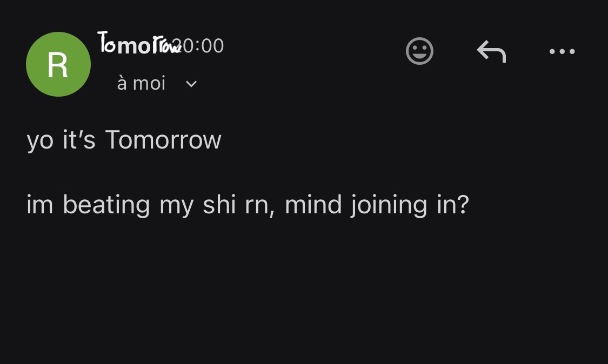Click the word 'Tomorrow' in message body
The width and height of the screenshot is (608, 364).
coord(163,140)
